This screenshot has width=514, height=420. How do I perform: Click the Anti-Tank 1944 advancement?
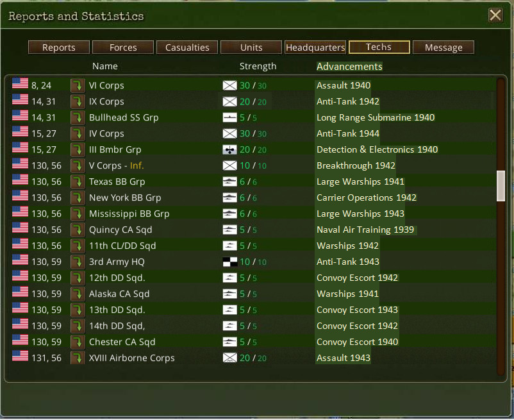coord(348,134)
